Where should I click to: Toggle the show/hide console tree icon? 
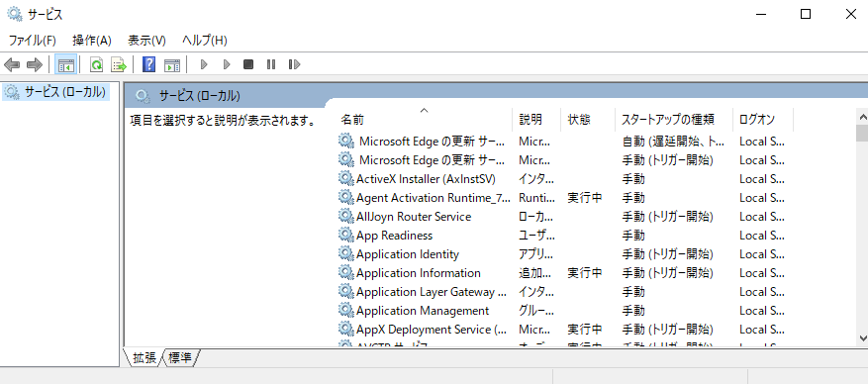coord(66,64)
